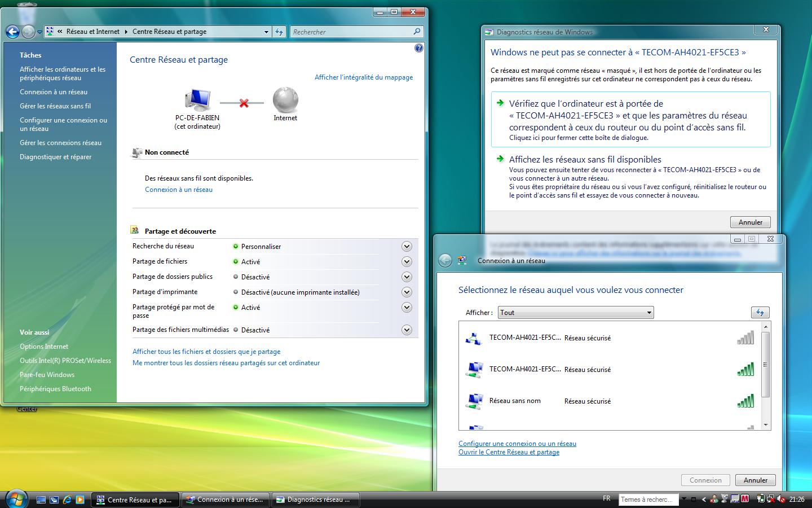Click the network list vertical scrollbar

[765, 364]
